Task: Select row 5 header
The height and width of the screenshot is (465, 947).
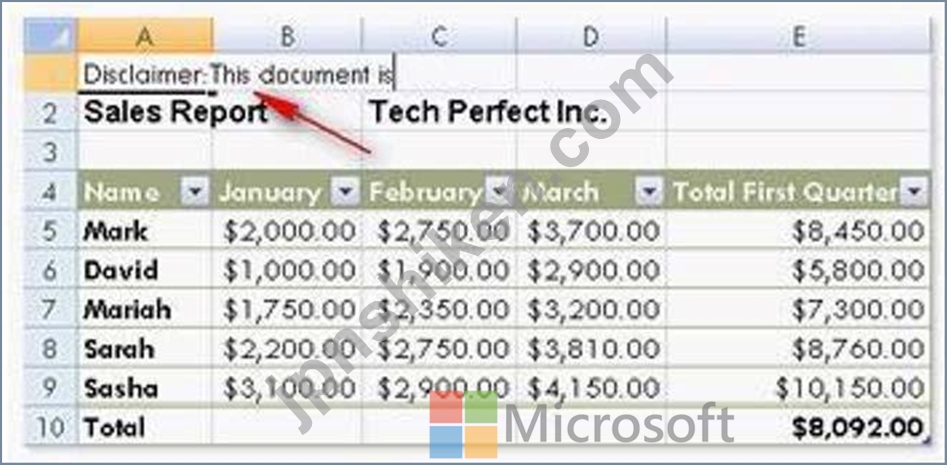Action: pyautogui.click(x=50, y=230)
